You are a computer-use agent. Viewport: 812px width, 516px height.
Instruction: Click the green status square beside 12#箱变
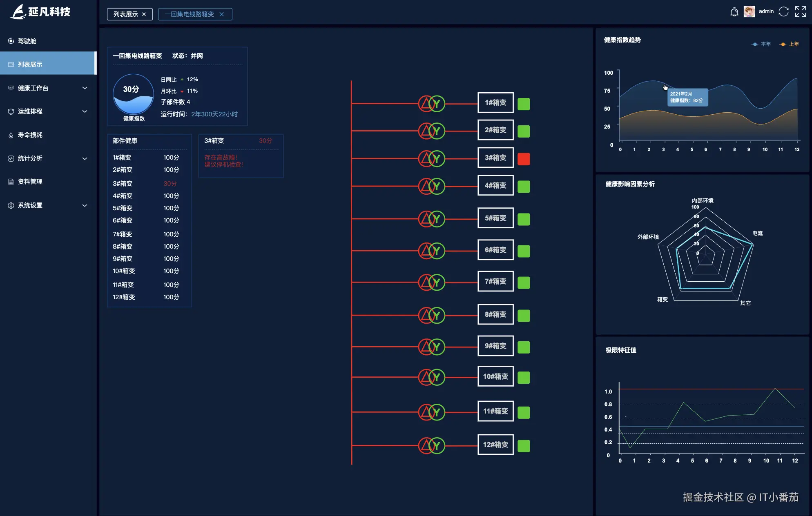click(524, 446)
